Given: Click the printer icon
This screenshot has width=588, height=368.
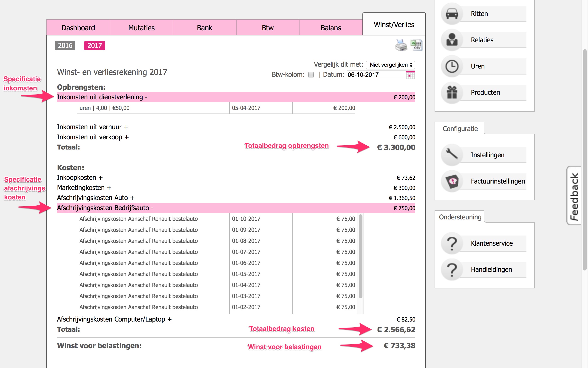Looking at the screenshot, I should [401, 45].
